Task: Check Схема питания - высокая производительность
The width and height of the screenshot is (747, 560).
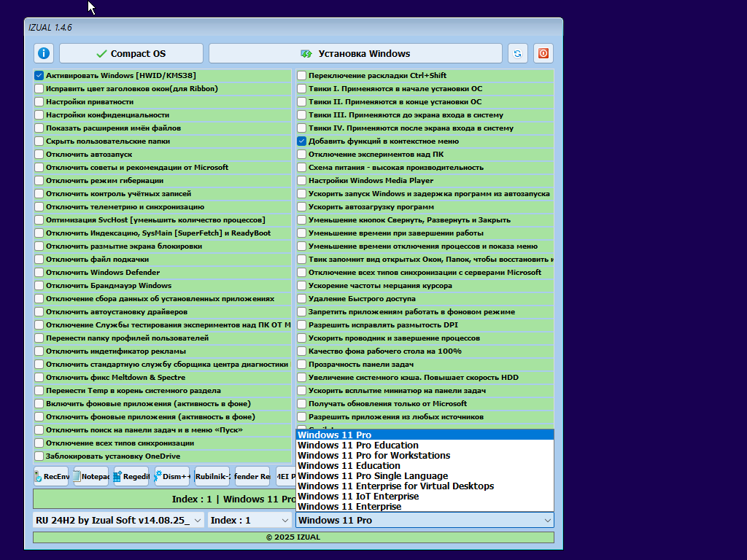Action: pos(301,167)
